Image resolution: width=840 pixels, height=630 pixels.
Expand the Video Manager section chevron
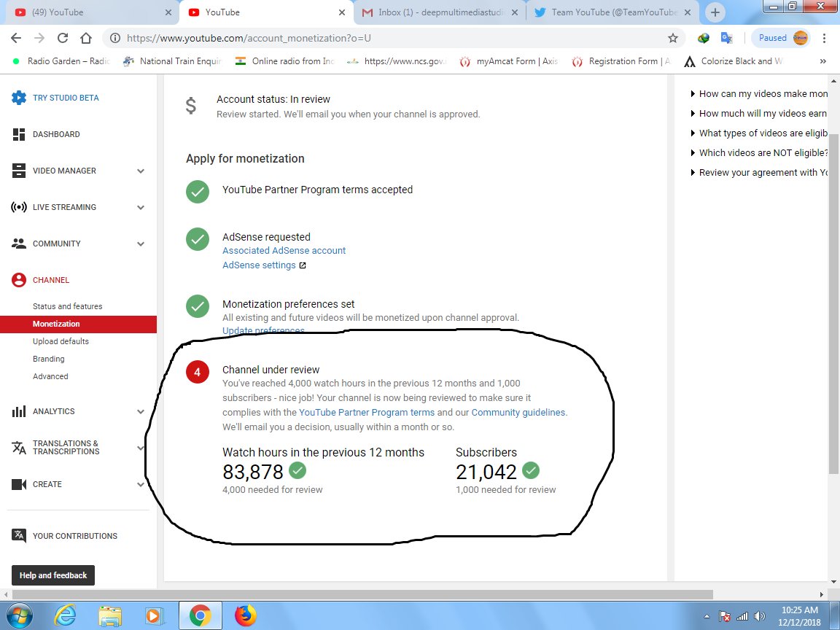point(140,171)
